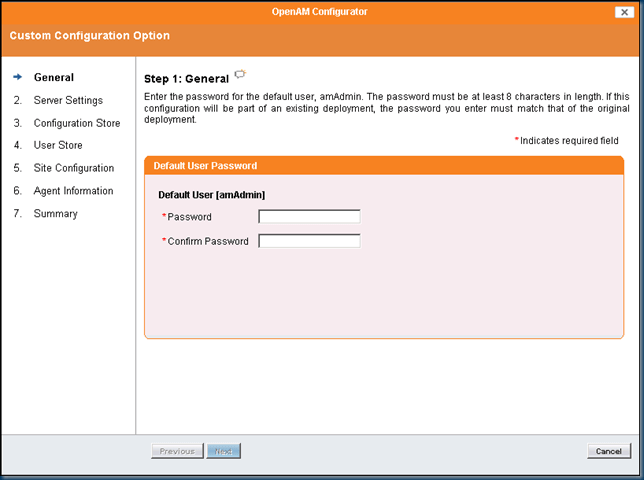Open the Configuration Store step

[x=76, y=123]
